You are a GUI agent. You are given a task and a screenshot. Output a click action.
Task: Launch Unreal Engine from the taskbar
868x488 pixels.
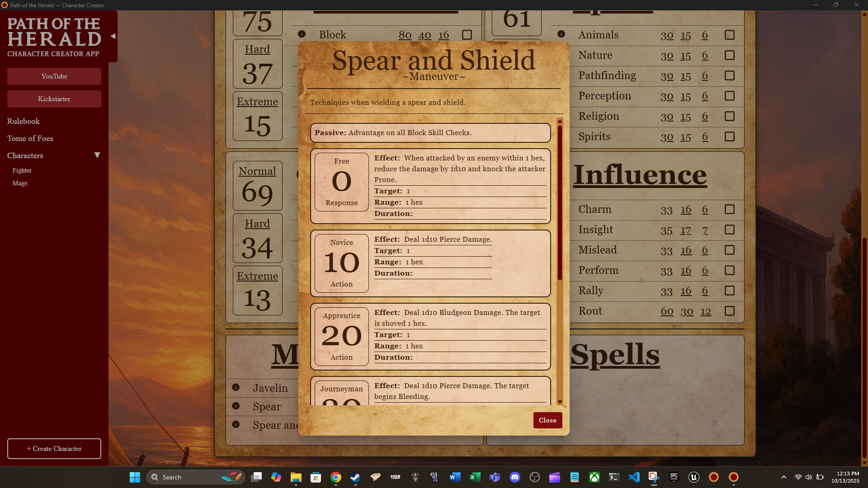[694, 477]
